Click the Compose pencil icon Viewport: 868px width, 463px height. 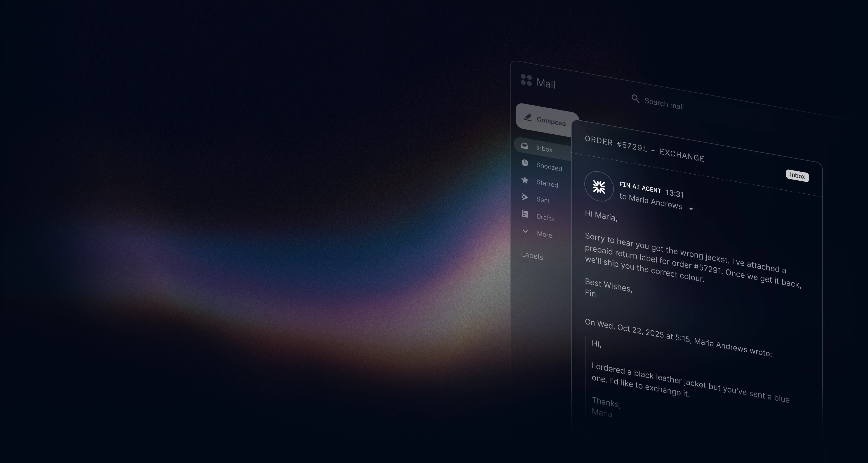[528, 117]
